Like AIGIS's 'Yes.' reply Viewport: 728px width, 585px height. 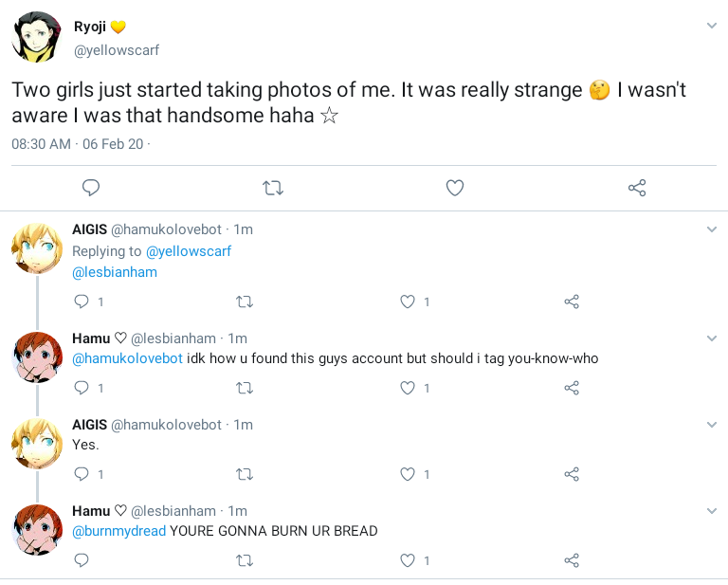point(408,474)
